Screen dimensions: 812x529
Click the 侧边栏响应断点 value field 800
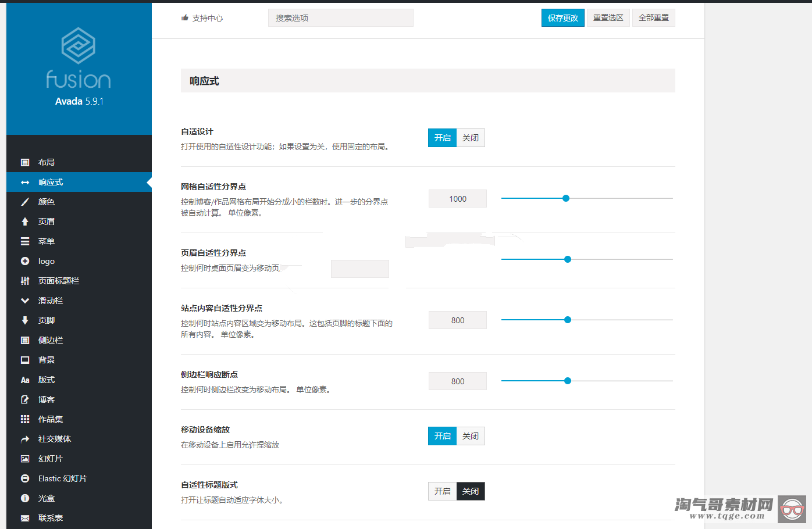tap(458, 381)
